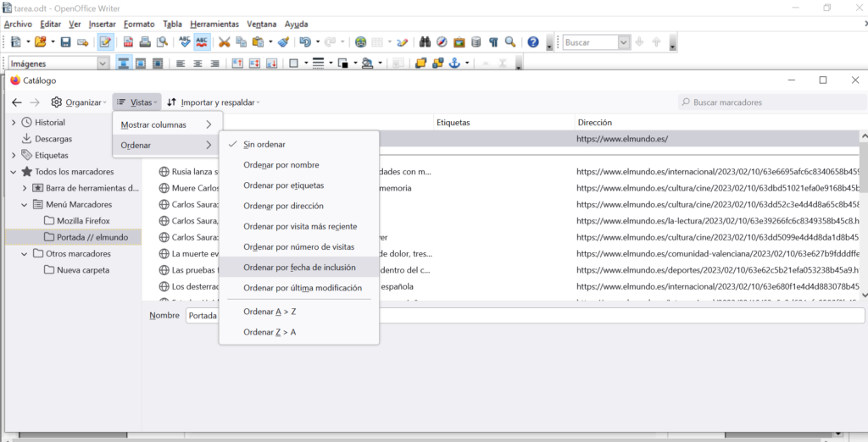Choose 'Ordenar A > Z' sort direction
The width and height of the screenshot is (868, 442).
[x=270, y=312]
